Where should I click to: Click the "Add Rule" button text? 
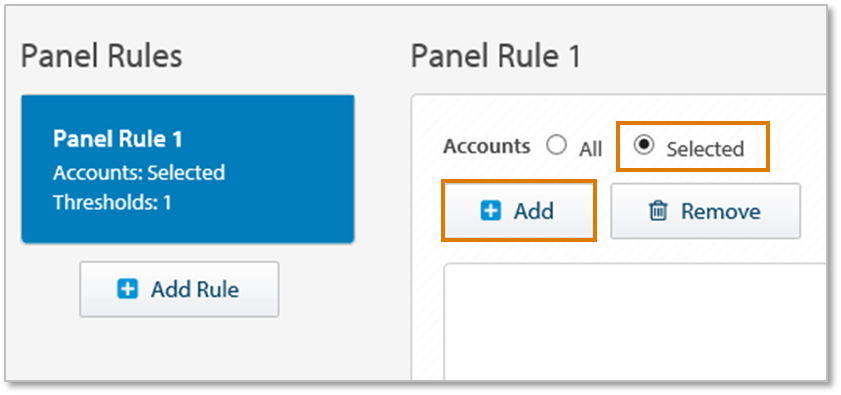(195, 290)
